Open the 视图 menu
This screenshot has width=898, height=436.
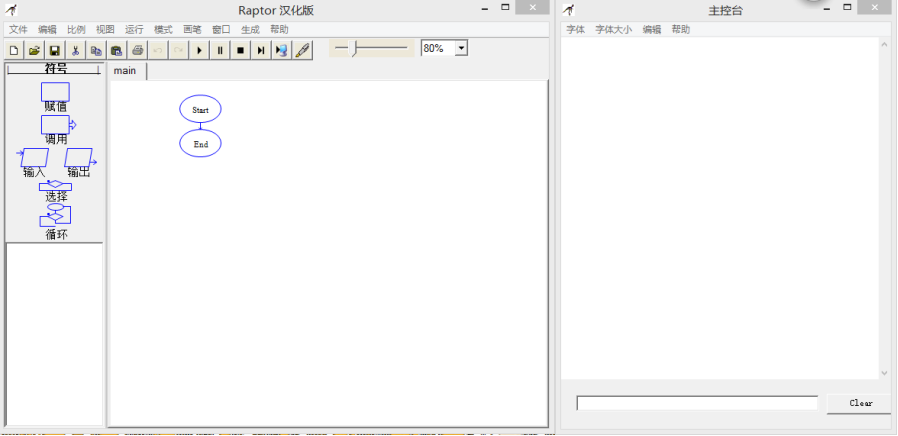(x=105, y=29)
